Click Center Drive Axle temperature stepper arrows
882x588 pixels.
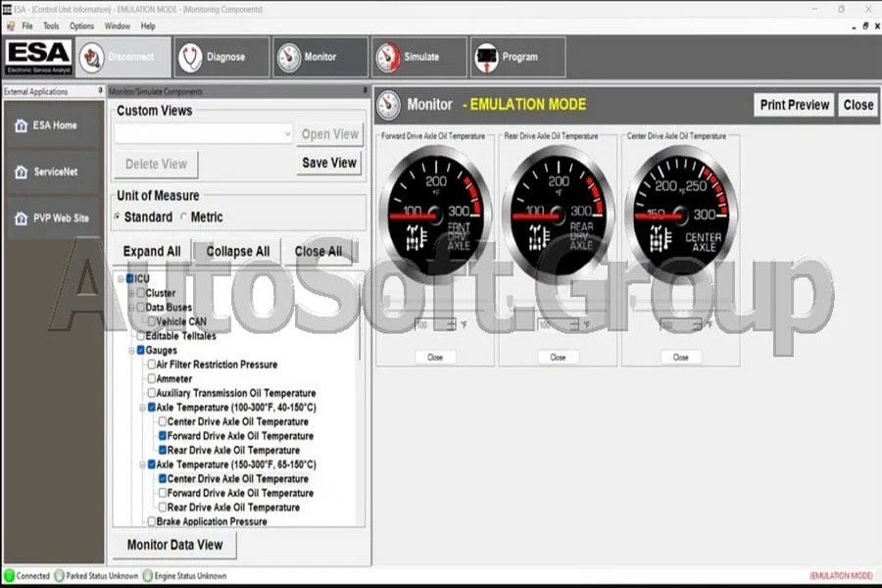pos(697,324)
